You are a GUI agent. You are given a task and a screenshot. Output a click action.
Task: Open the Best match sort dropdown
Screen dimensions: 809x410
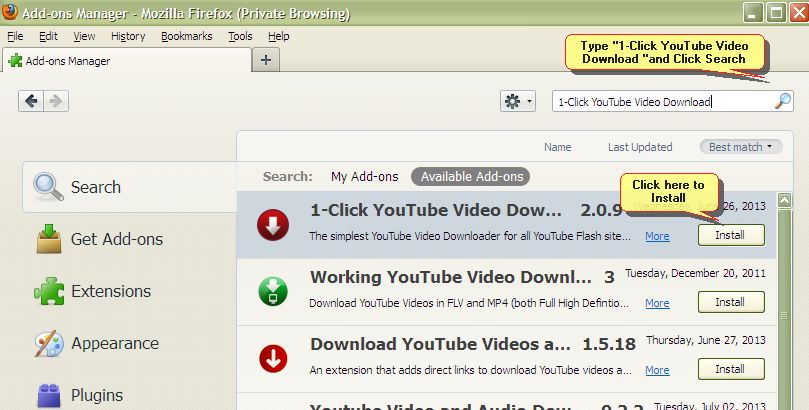(741, 147)
